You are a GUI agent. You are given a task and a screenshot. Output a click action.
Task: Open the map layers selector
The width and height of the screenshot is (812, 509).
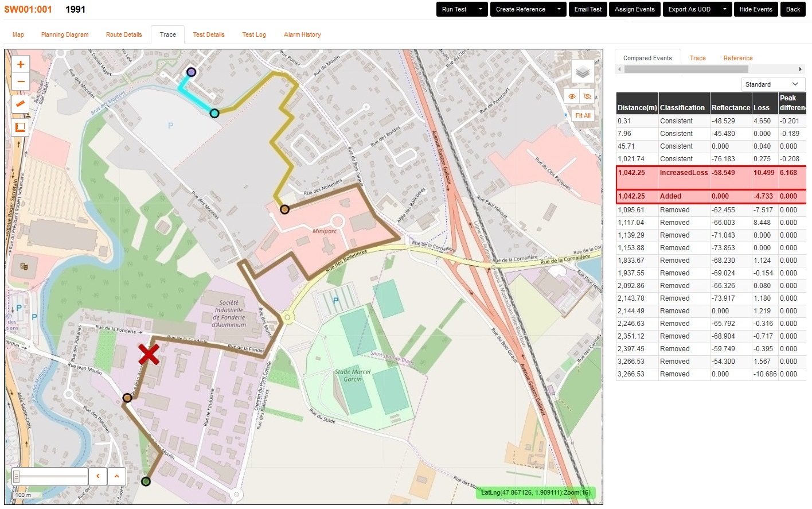pos(583,72)
